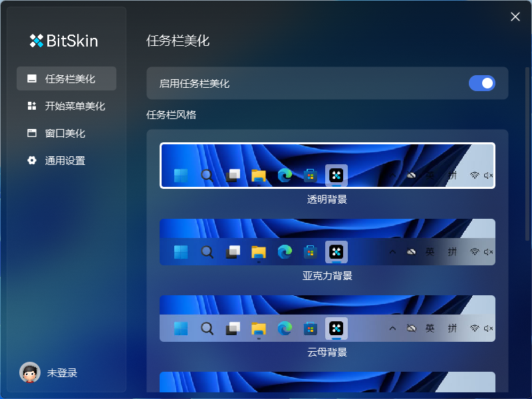This screenshot has width=532, height=399.
Task: Select the 亚克力背景 taskbar style preview
Action: pyautogui.click(x=327, y=242)
